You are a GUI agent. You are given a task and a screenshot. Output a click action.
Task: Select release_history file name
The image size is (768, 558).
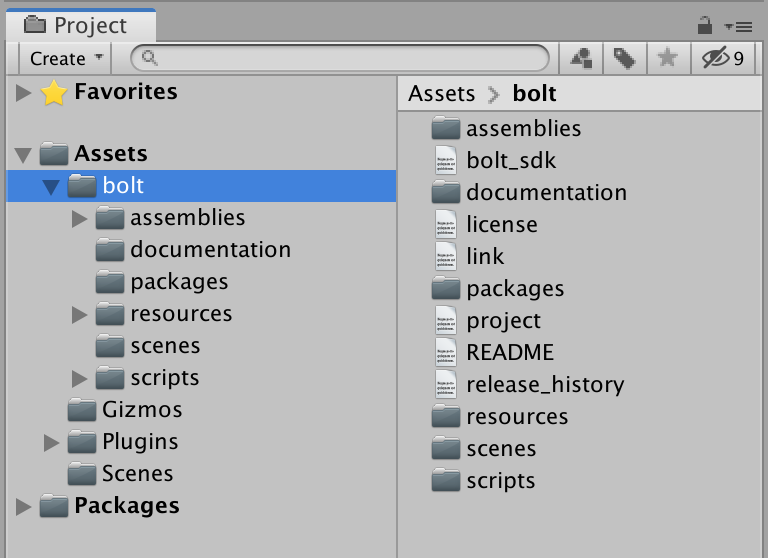point(546,385)
